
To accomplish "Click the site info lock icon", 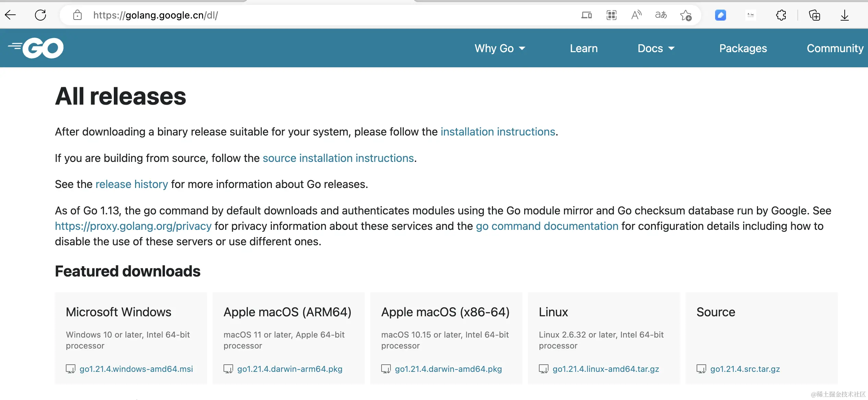I will click(x=77, y=15).
